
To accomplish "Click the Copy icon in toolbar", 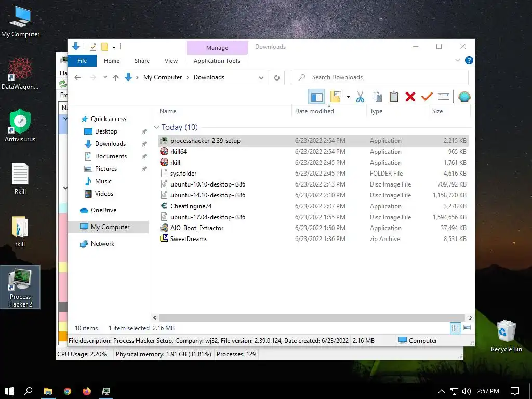I will point(377,97).
